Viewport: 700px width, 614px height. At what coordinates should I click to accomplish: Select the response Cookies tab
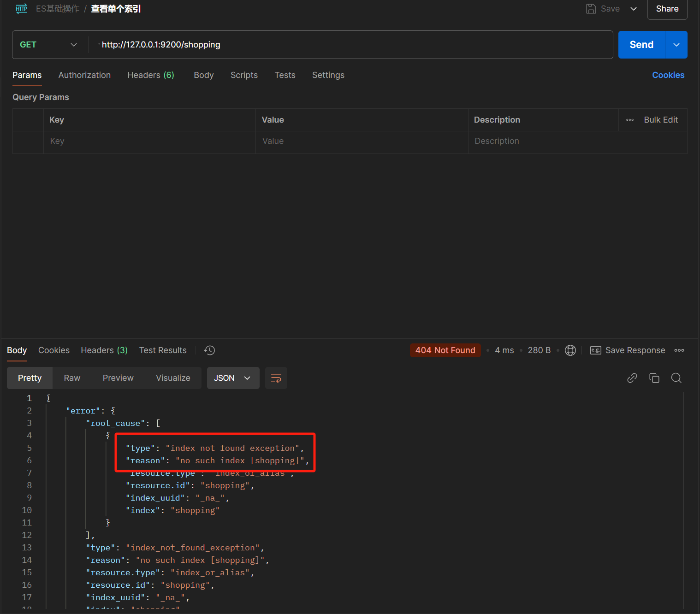click(54, 350)
